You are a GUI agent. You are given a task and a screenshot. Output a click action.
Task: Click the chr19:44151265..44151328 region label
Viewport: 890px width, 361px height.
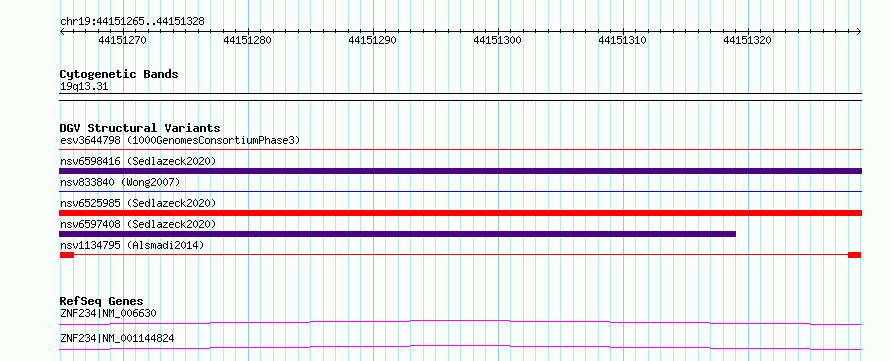[132, 22]
